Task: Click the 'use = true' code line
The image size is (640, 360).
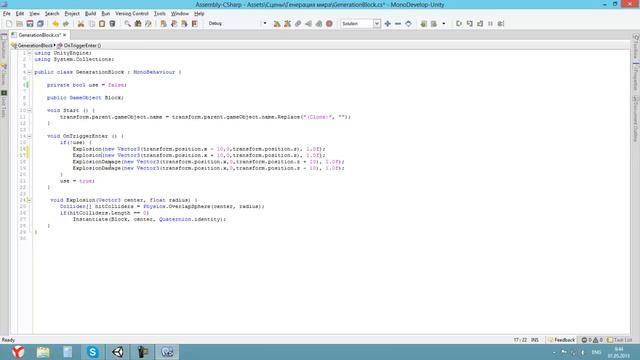Action: tap(77, 181)
